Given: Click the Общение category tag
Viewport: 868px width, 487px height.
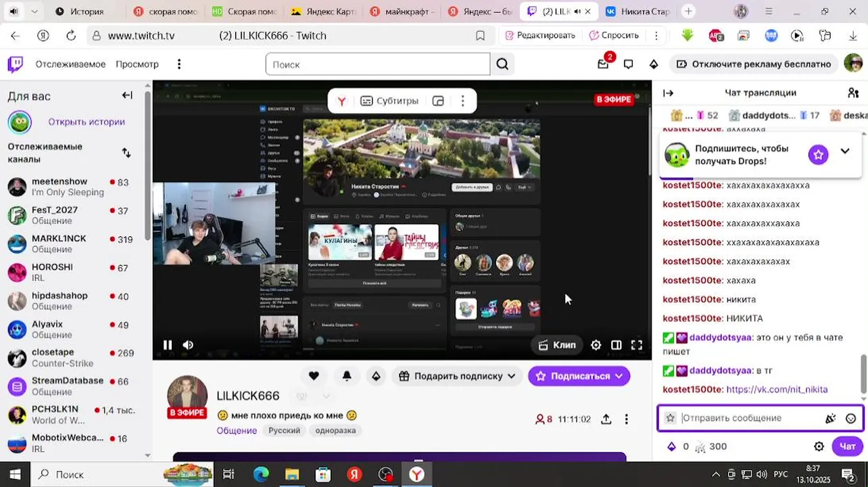Looking at the screenshot, I should [237, 431].
